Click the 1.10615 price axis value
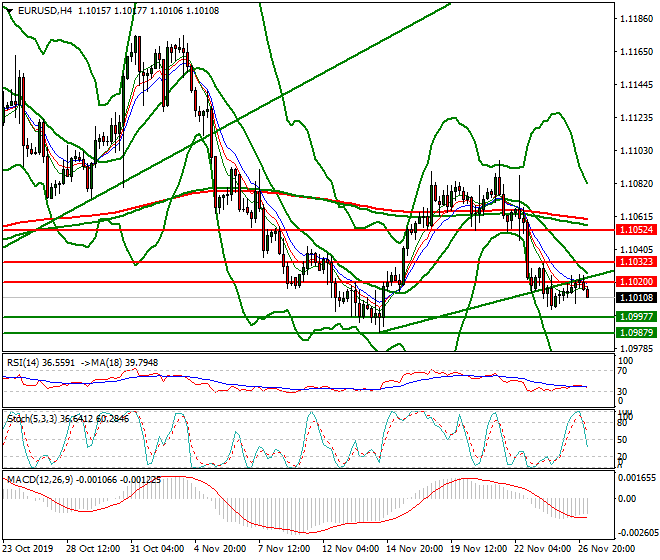Screen dimensions: 660x560 [x=637, y=216]
